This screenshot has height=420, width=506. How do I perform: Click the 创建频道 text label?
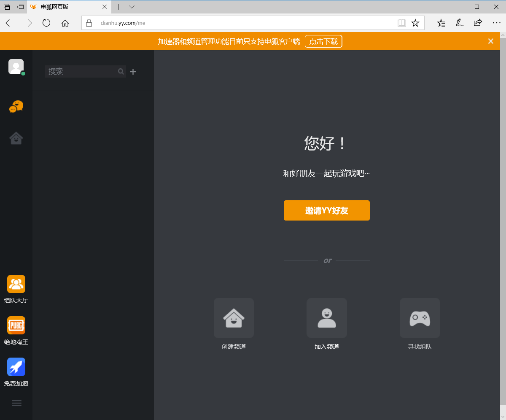tap(234, 347)
